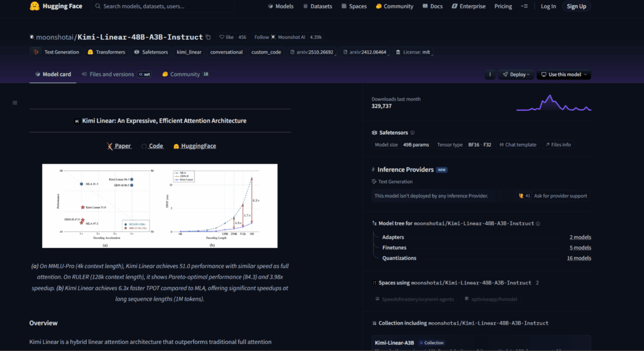644x351 pixels.
Task: Click the Transformers tag
Action: pyautogui.click(x=106, y=52)
